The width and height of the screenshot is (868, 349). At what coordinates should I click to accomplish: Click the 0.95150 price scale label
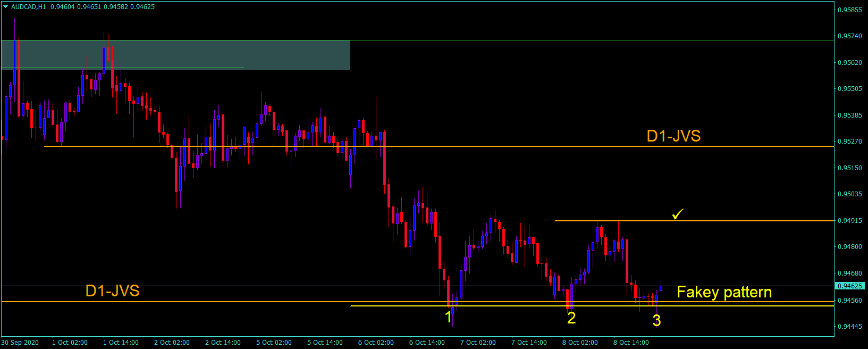[x=850, y=168]
